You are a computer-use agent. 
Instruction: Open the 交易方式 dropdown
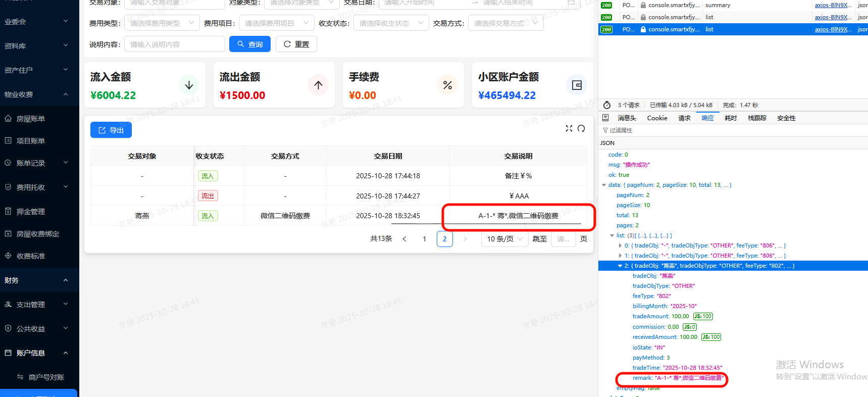[x=505, y=23]
